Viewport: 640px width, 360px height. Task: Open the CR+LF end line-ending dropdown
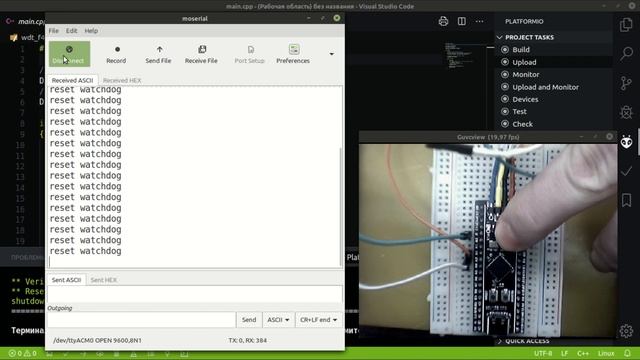click(x=318, y=320)
